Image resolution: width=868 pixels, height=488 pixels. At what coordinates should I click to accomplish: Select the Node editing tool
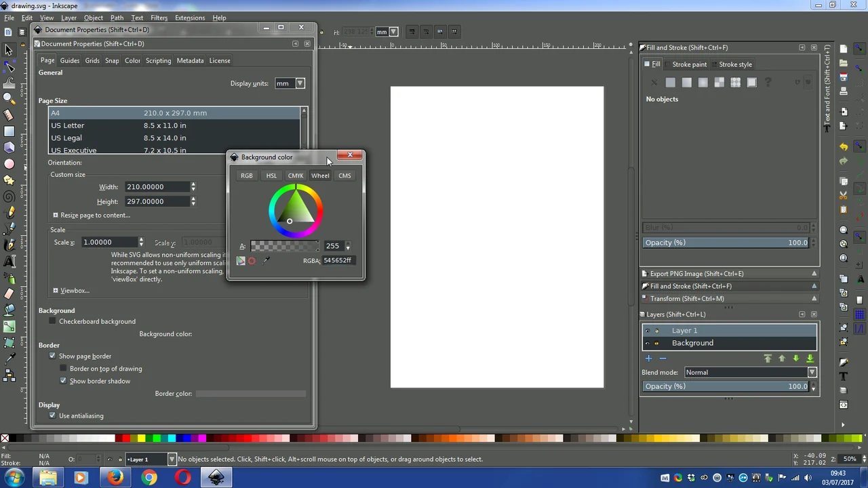pyautogui.click(x=9, y=66)
